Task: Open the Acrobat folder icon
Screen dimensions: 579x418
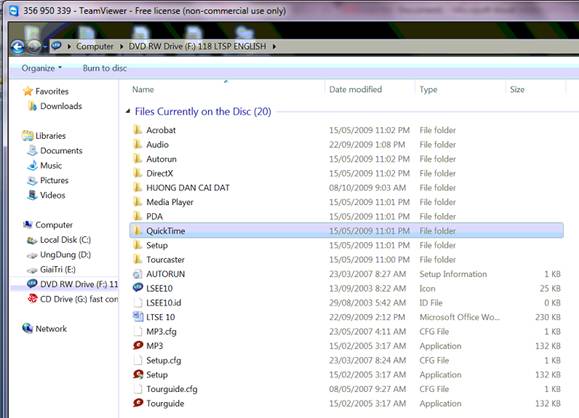Action: 137,130
